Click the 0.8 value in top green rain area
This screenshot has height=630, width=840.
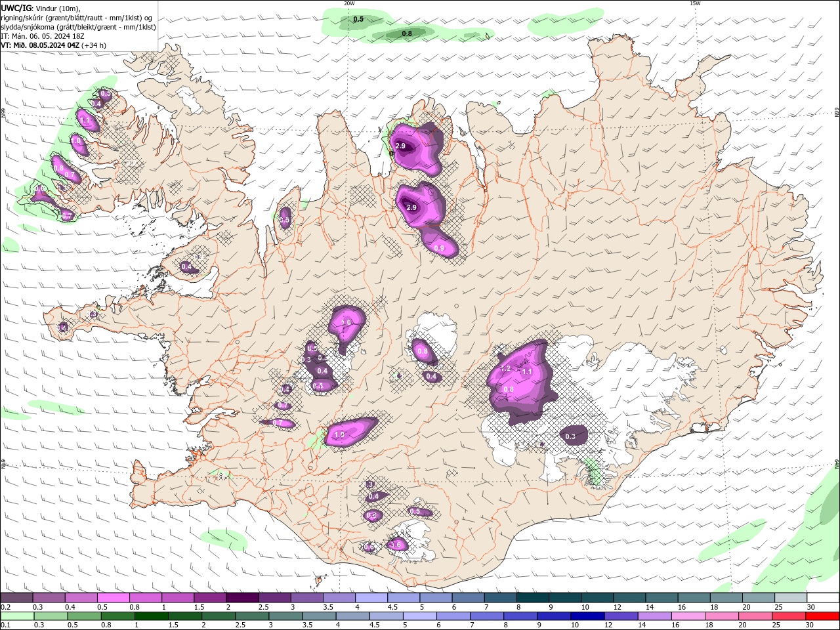(407, 33)
